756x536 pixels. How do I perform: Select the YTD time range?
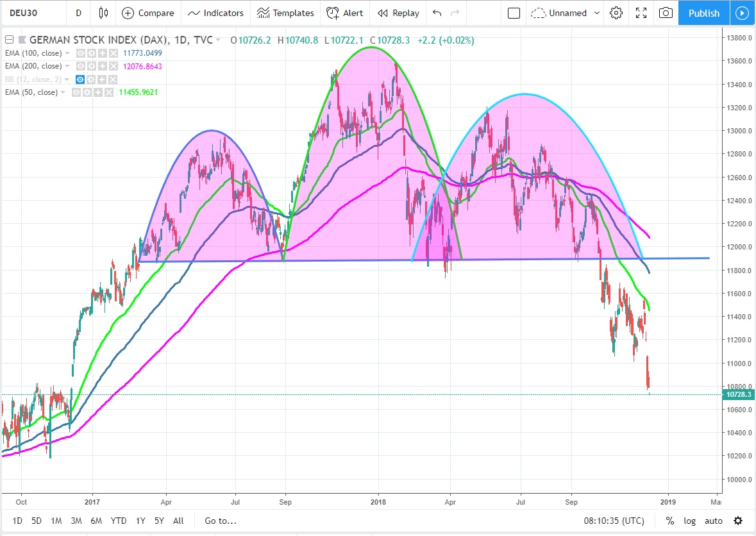tap(118, 521)
